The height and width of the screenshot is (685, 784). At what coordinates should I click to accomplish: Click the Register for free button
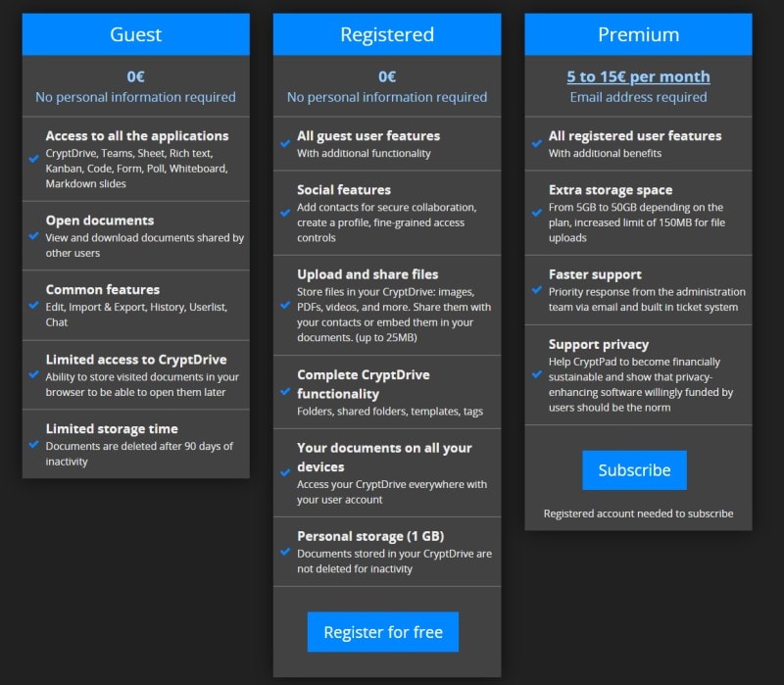click(382, 632)
